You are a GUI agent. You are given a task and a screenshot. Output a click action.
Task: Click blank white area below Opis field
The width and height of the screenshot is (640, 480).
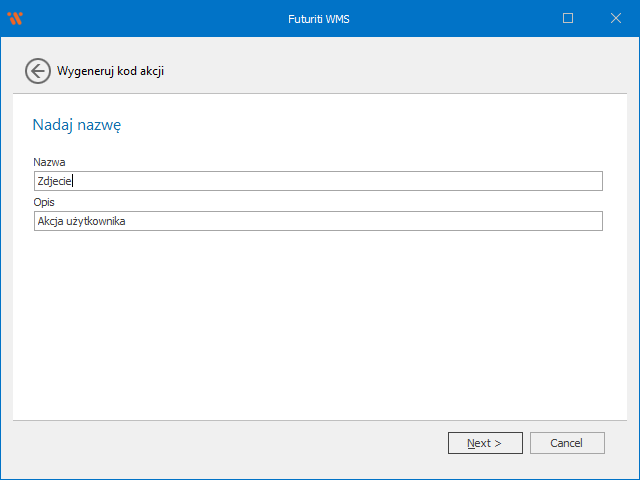coord(319,320)
